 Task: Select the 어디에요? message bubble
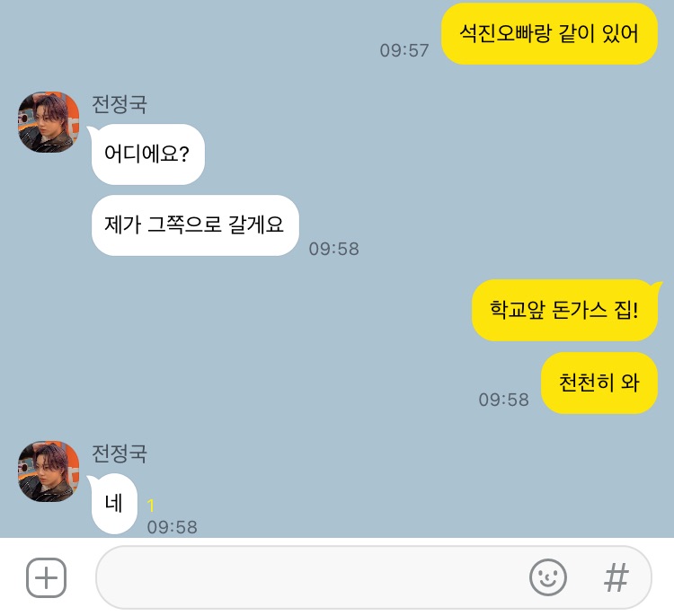147,154
